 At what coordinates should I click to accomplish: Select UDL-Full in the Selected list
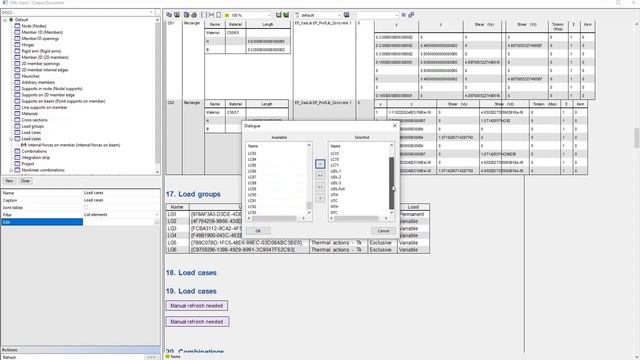pyautogui.click(x=338, y=189)
